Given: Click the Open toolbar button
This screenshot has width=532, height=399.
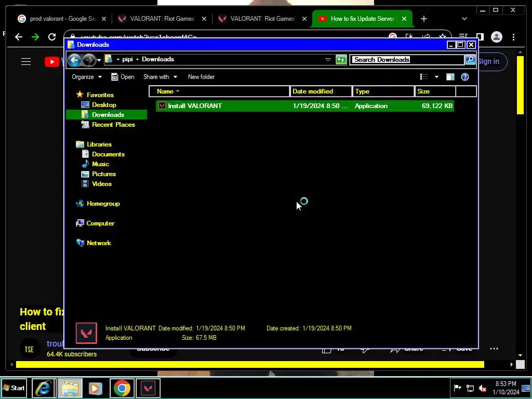Looking at the screenshot, I should pos(123,77).
